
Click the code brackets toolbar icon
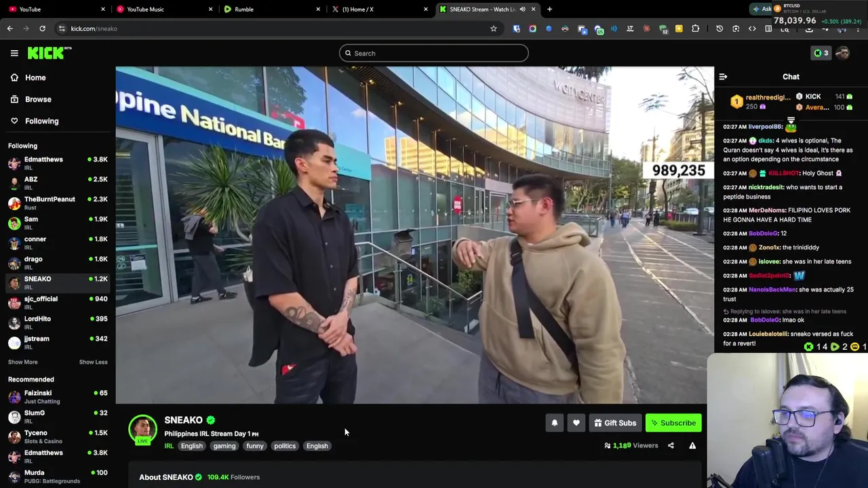752,28
